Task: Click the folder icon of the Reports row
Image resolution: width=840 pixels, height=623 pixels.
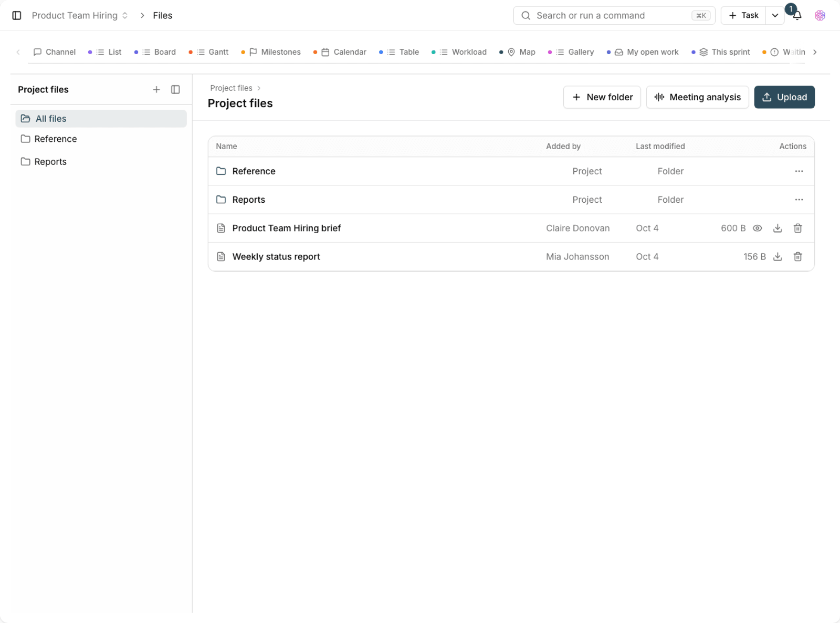Action: click(221, 200)
